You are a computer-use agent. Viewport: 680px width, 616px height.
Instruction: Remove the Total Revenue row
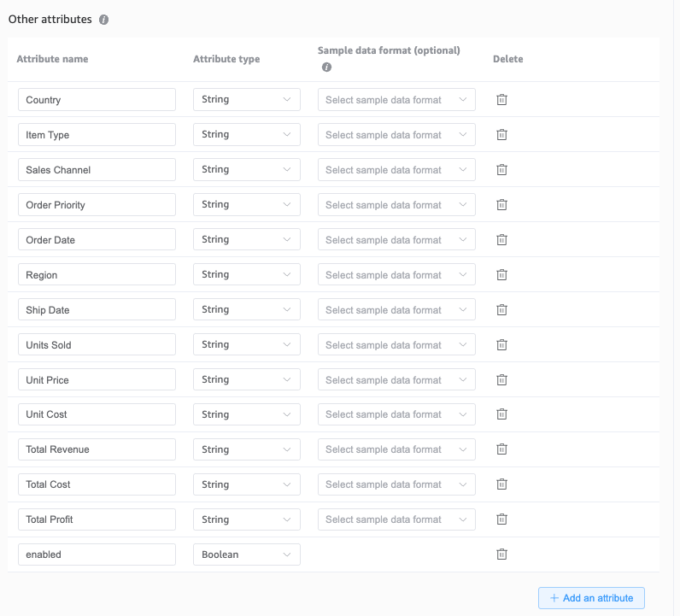pyautogui.click(x=502, y=449)
